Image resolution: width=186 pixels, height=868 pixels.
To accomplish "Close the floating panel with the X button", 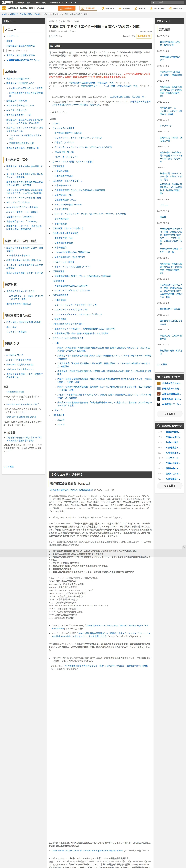I will tap(184, 548).
